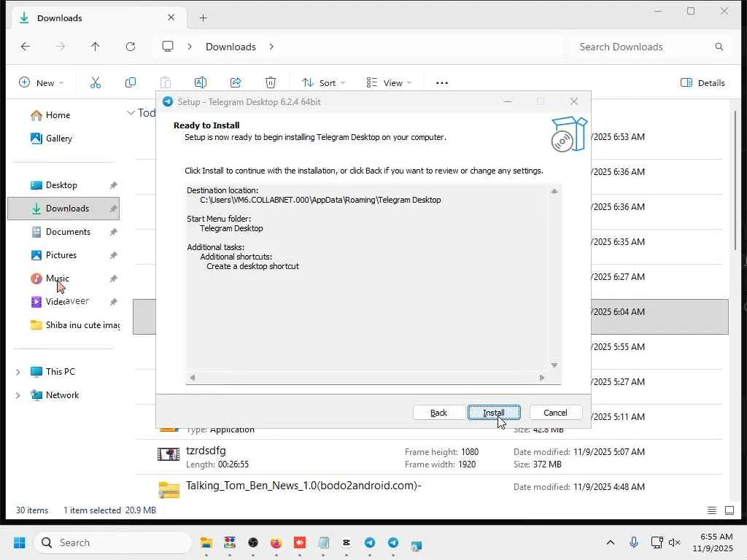Select the Downloads tab
This screenshot has height=560, width=747.
point(97,18)
